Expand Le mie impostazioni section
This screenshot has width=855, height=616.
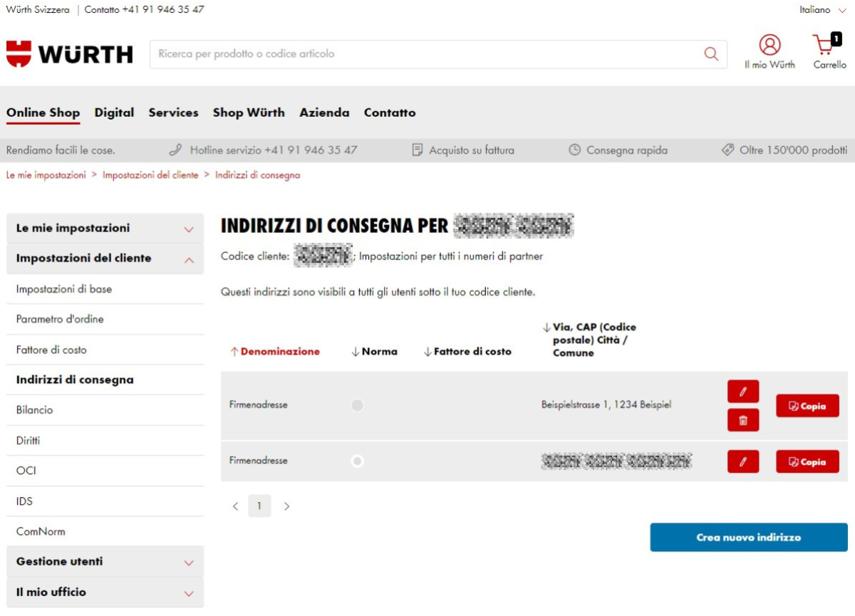pyautogui.click(x=105, y=229)
